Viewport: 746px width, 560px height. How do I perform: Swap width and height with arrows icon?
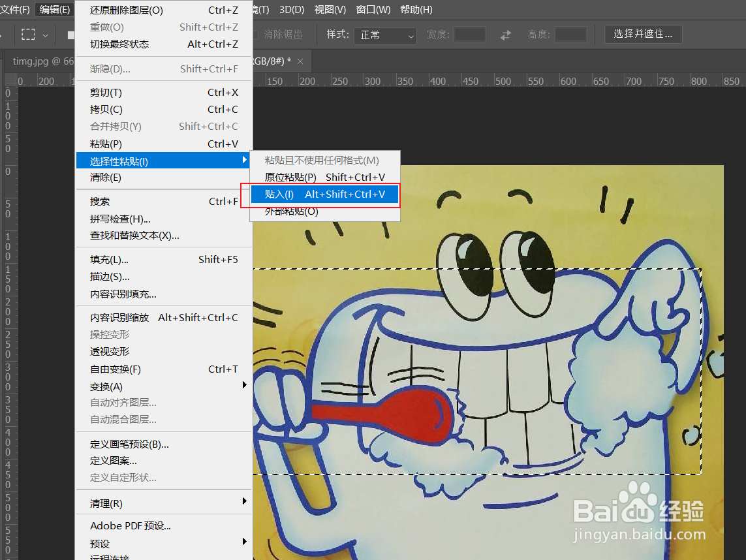(x=506, y=35)
